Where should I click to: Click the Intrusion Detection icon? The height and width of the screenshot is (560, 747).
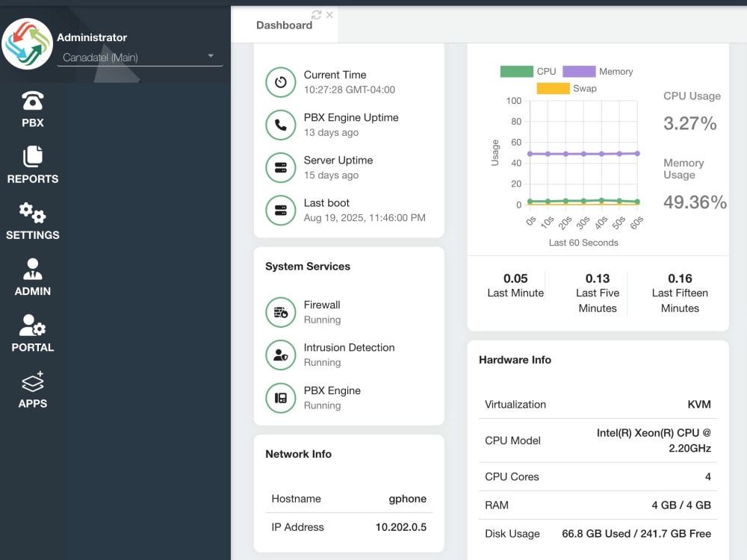pyautogui.click(x=281, y=355)
